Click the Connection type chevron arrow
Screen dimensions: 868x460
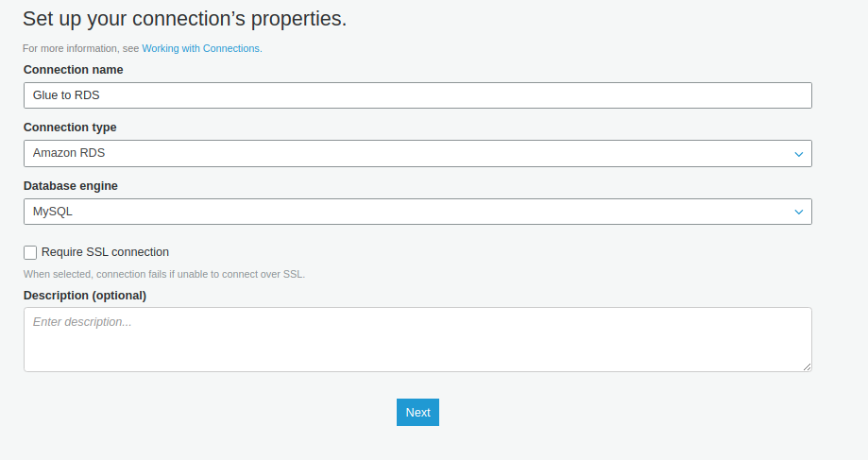(798, 153)
